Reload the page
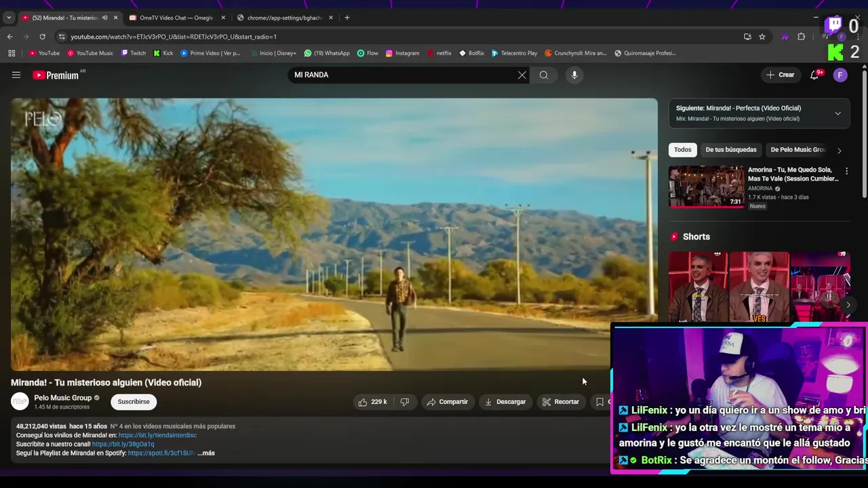Screen dimensions: 868x488 click(x=42, y=37)
